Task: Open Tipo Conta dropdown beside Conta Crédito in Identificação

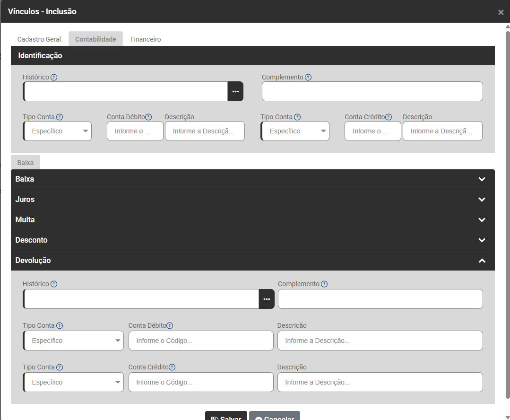Action: coord(295,131)
